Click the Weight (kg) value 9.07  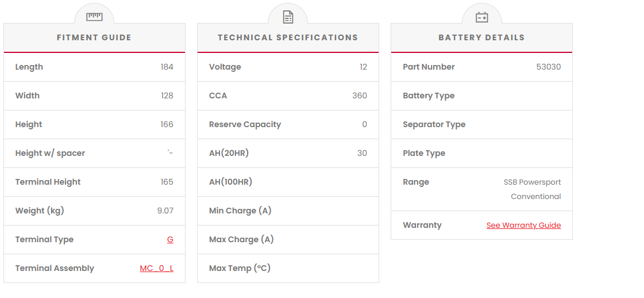point(165,211)
